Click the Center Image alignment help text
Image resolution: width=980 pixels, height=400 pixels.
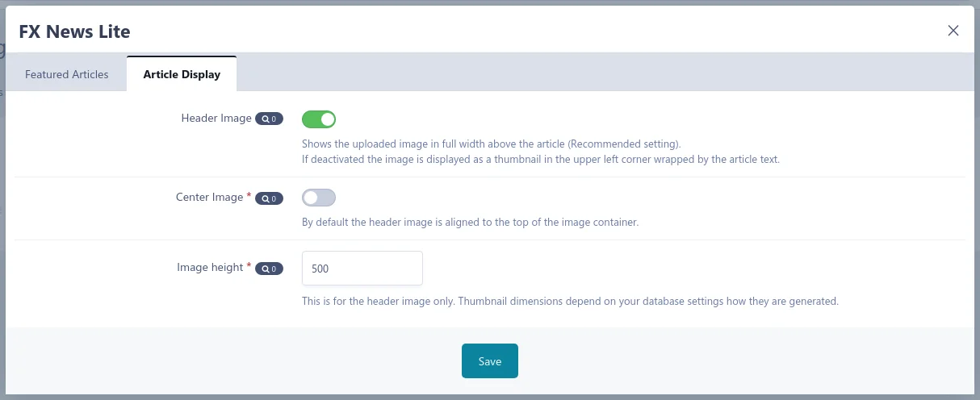(470, 222)
